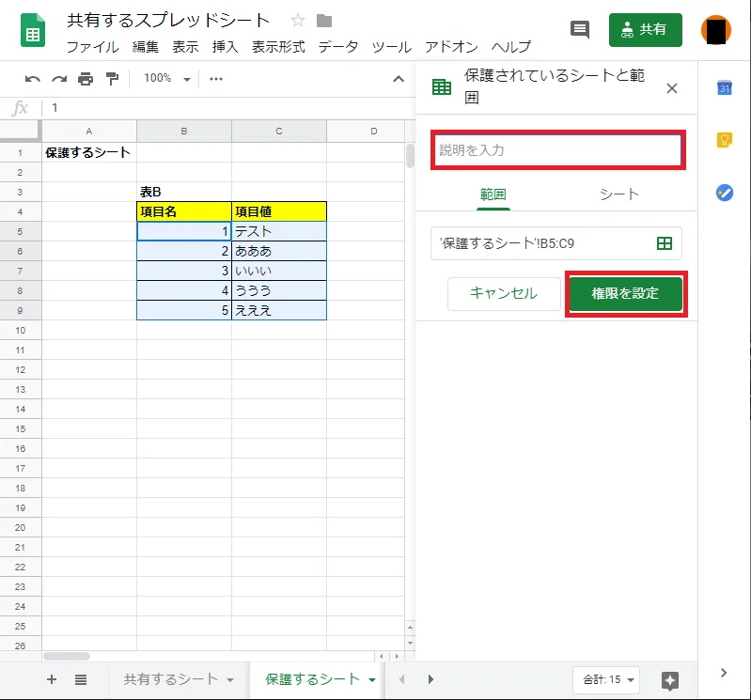Screen dimensions: 751x700
Task: Add a new sheet with the plus icon
Action: pos(52,679)
